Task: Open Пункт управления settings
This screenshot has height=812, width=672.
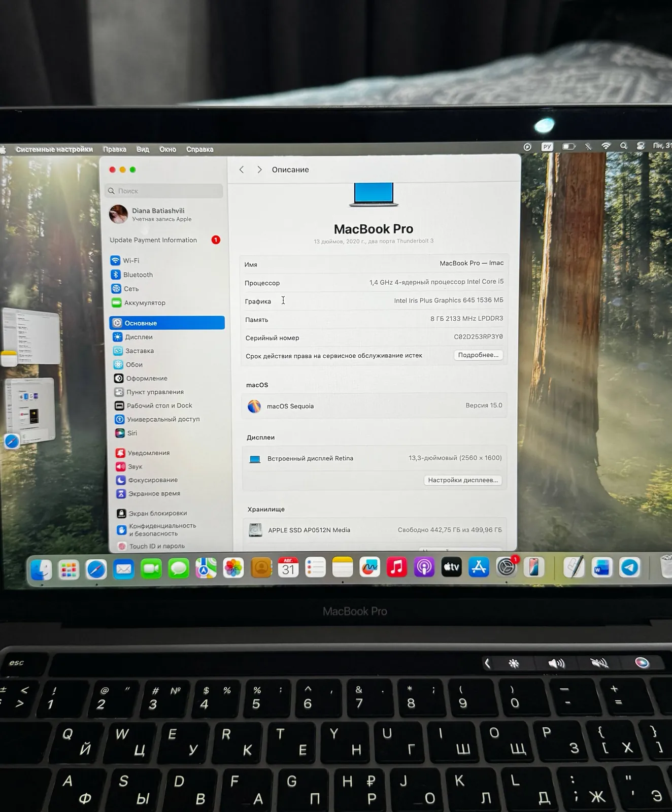Action: (x=149, y=392)
